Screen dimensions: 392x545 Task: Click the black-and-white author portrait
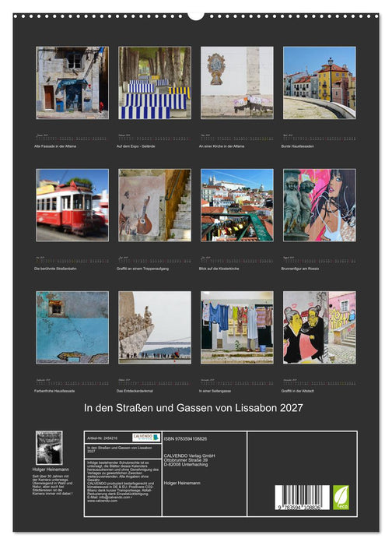49,448
